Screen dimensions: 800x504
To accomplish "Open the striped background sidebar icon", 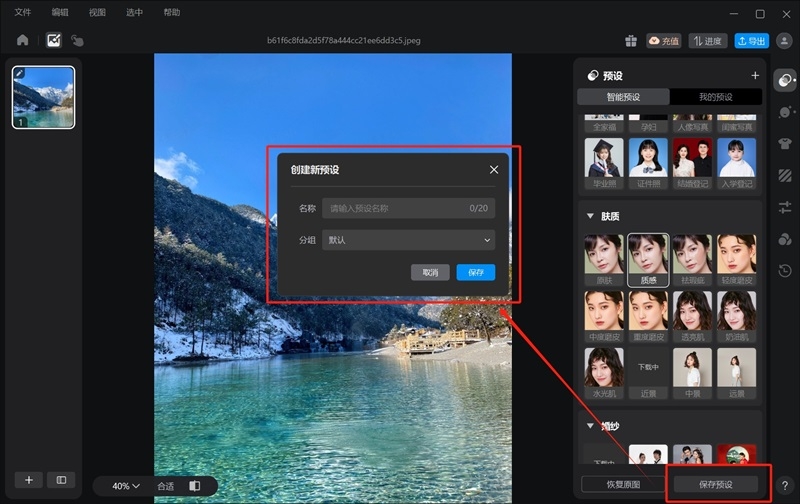I will coord(785,175).
